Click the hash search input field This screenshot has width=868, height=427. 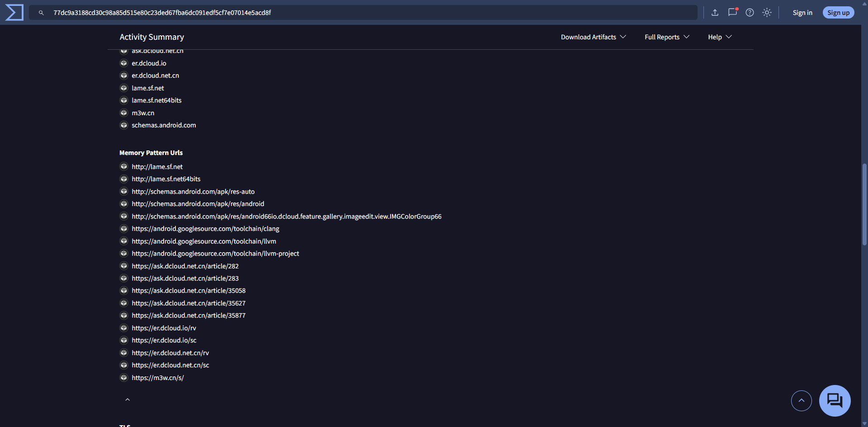pyautogui.click(x=363, y=13)
